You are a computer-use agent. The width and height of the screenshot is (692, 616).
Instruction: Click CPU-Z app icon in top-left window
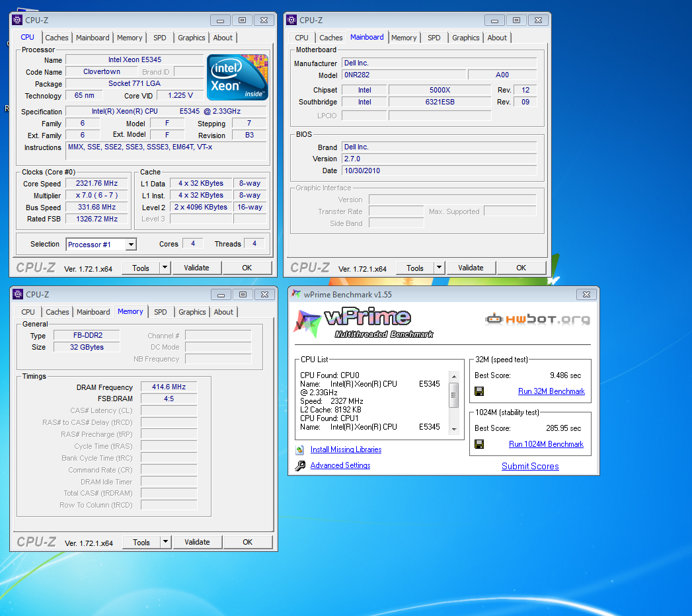pyautogui.click(x=17, y=20)
